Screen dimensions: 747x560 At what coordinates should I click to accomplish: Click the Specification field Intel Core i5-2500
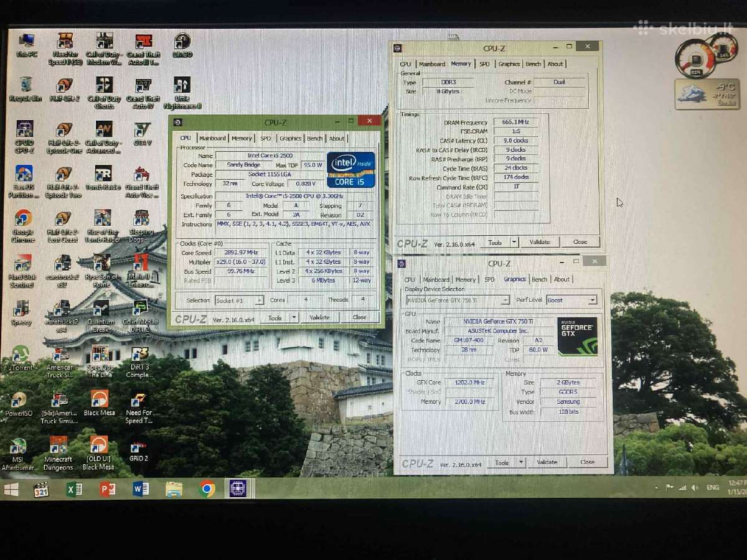[296, 196]
